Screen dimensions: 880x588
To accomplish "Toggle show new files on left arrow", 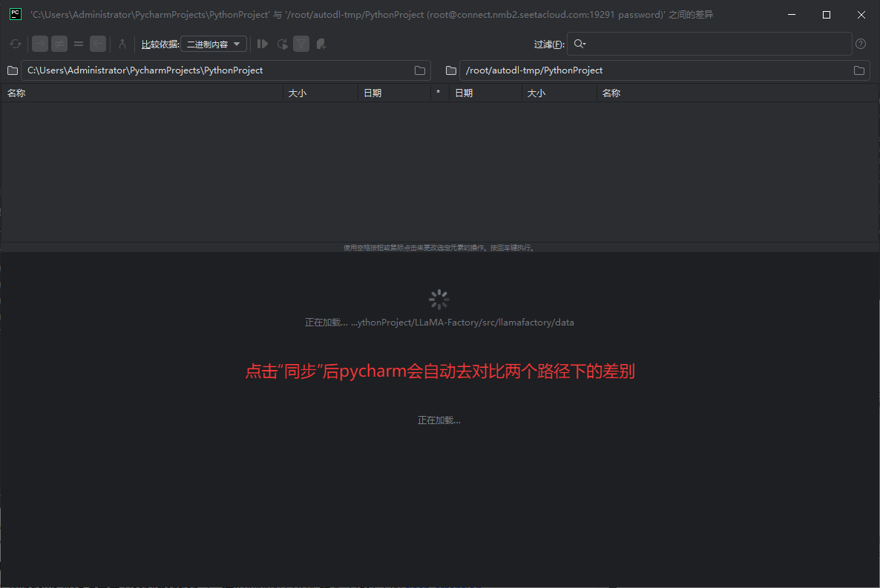I will (x=40, y=44).
